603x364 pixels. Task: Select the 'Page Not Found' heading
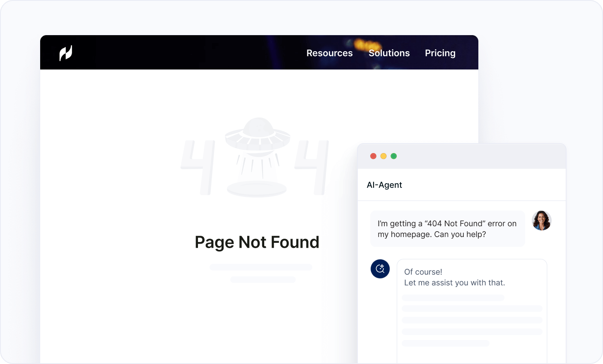257,242
